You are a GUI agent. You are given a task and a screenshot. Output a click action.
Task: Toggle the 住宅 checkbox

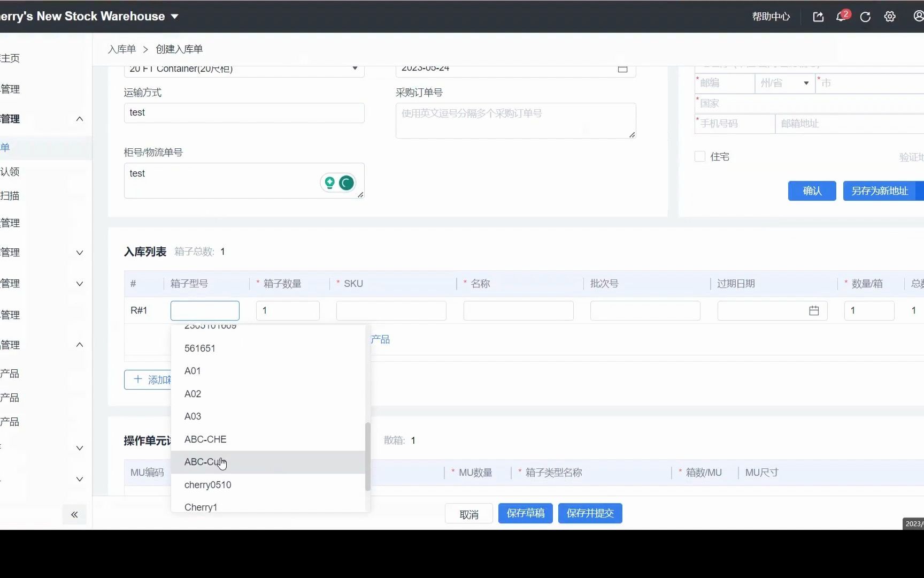tap(699, 156)
